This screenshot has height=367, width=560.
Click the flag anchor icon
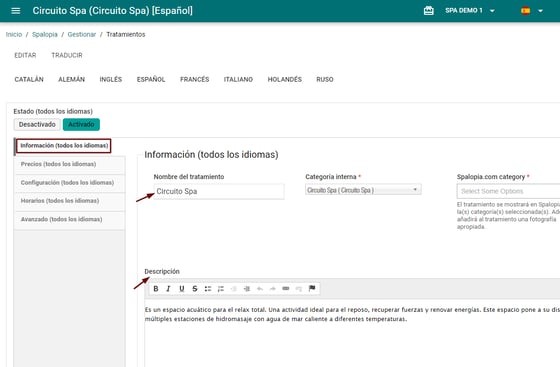tap(312, 288)
